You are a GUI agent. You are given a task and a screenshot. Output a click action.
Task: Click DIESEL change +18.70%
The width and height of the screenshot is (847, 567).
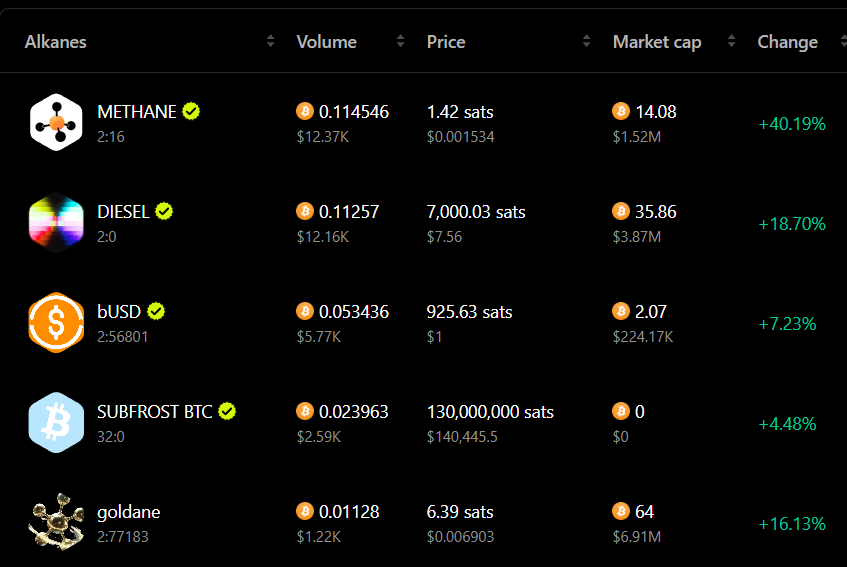[792, 224]
